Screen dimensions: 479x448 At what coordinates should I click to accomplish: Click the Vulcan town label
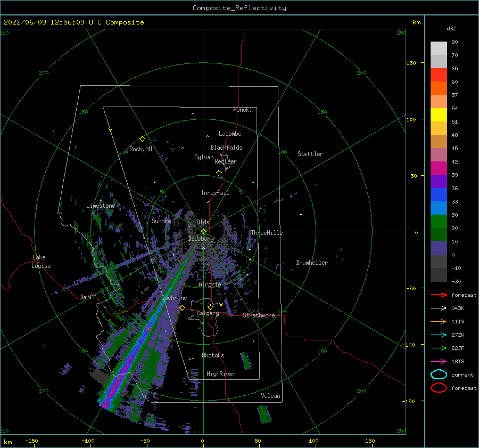pos(271,396)
